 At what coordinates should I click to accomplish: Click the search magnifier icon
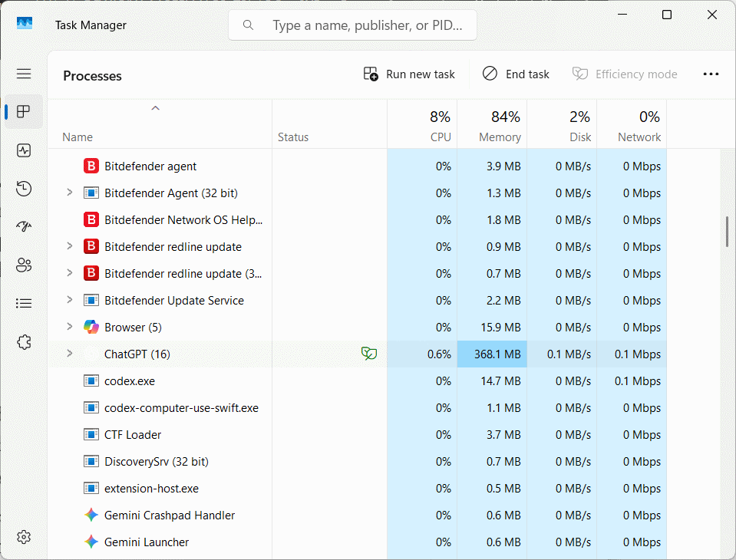[249, 25]
